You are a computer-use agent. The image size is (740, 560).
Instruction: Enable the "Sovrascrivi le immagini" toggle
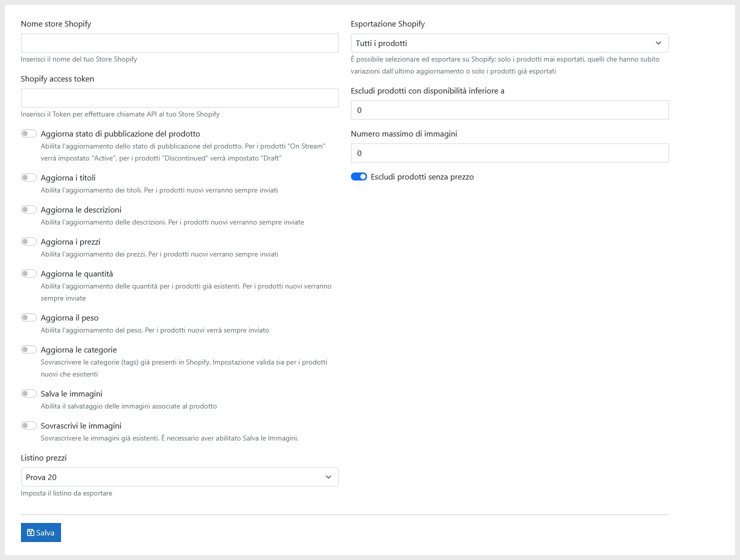29,425
